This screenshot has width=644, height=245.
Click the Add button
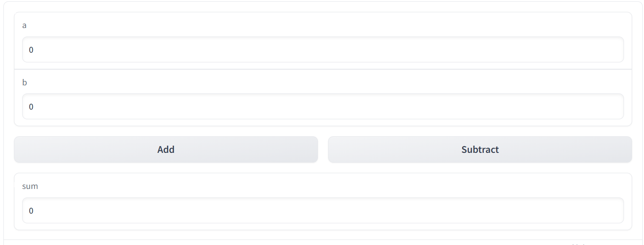166,149
